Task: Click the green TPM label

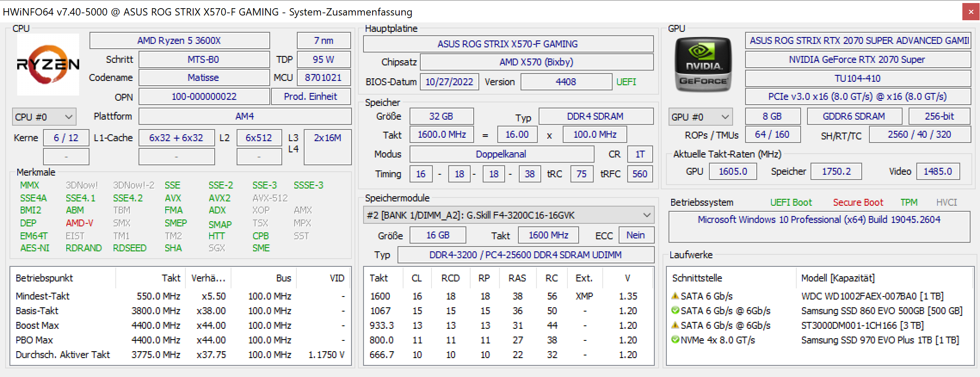Action: [909, 202]
